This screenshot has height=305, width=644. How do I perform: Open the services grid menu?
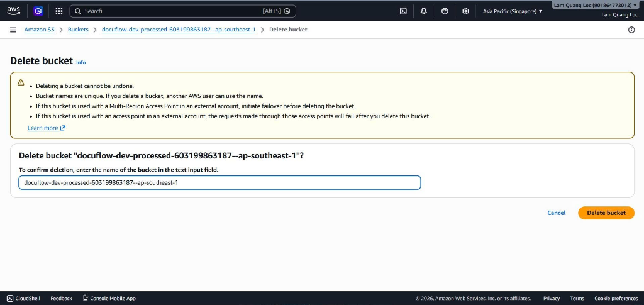click(58, 11)
